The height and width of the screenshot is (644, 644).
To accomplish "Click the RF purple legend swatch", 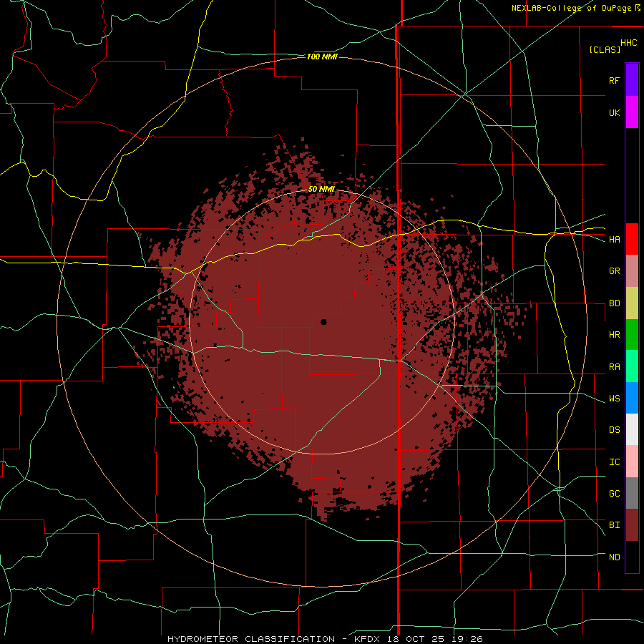I will click(x=632, y=80).
